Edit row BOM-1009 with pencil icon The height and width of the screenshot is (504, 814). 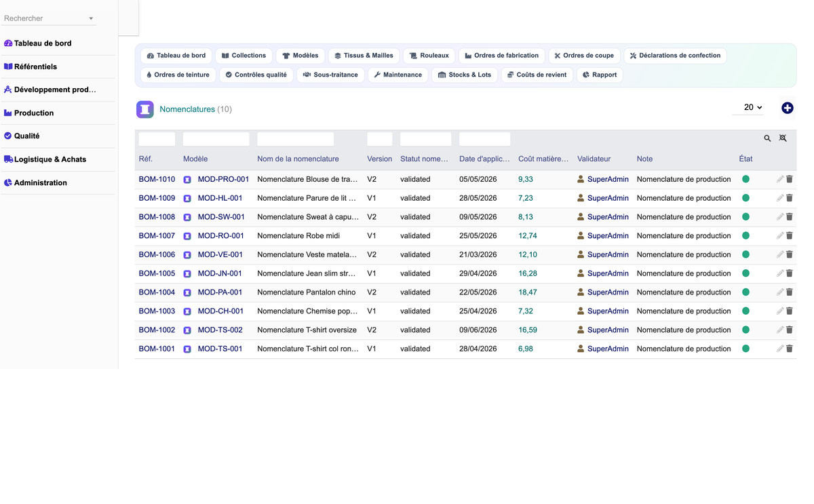(780, 198)
